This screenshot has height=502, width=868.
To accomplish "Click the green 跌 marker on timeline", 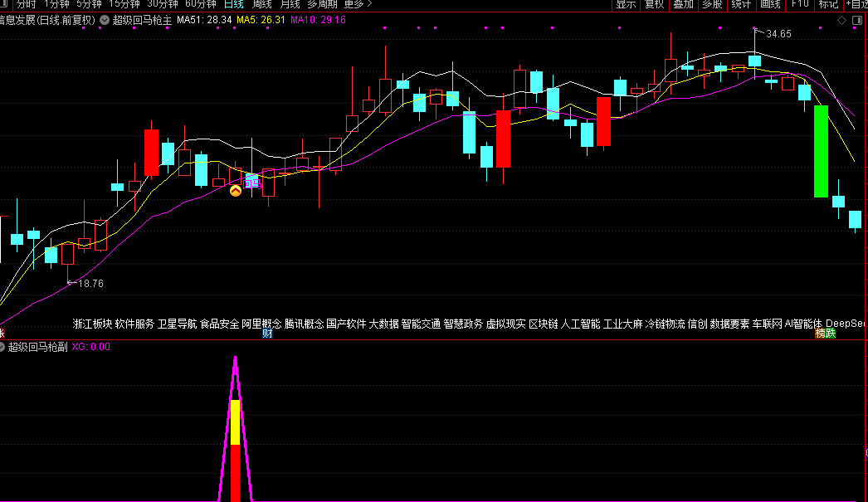I will tap(831, 334).
